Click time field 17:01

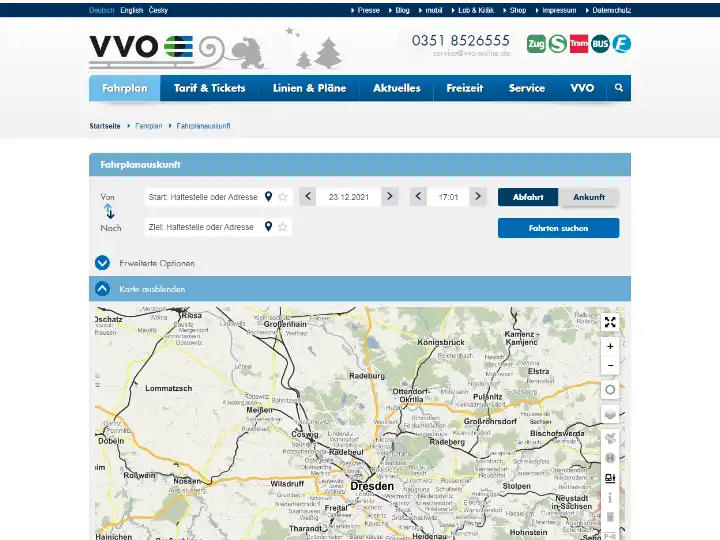point(448,197)
